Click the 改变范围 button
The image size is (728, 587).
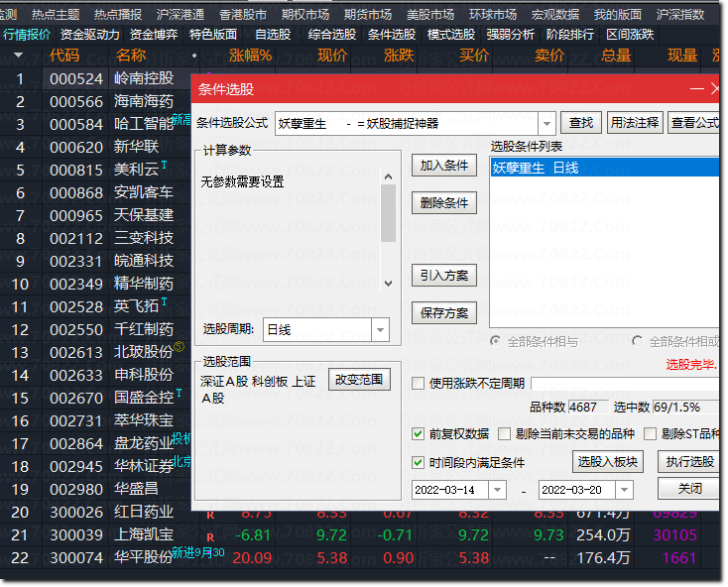pos(359,380)
